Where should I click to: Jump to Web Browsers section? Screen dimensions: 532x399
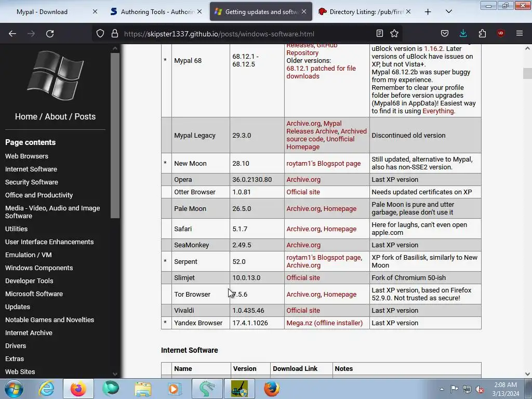click(26, 156)
